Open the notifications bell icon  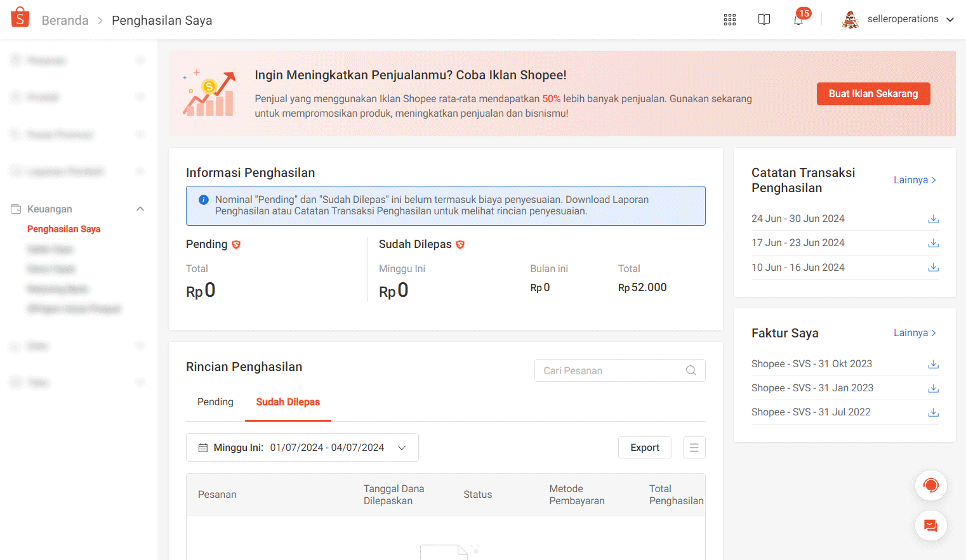pyautogui.click(x=798, y=20)
